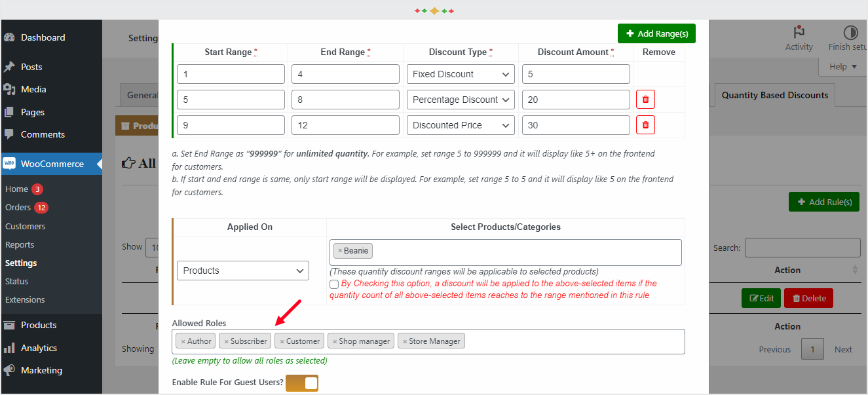868x395 pixels.
Task: Delete the 5-8 discount range row
Action: coord(645,99)
